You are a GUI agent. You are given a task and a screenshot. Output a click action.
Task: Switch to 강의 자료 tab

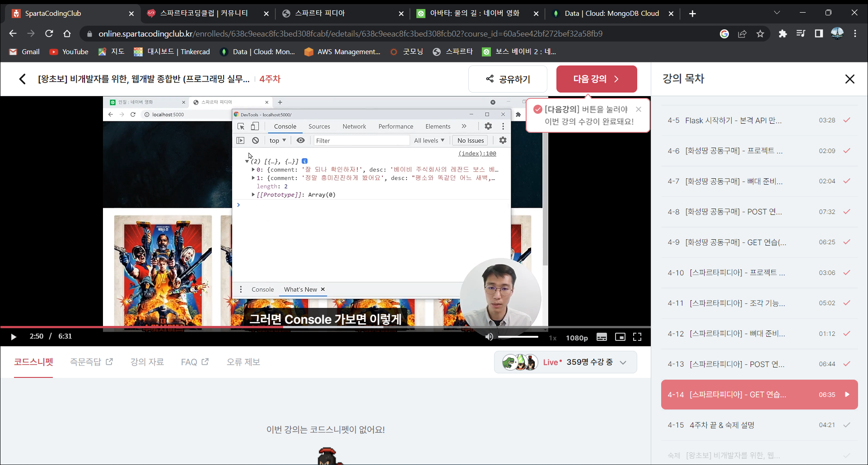(147, 362)
